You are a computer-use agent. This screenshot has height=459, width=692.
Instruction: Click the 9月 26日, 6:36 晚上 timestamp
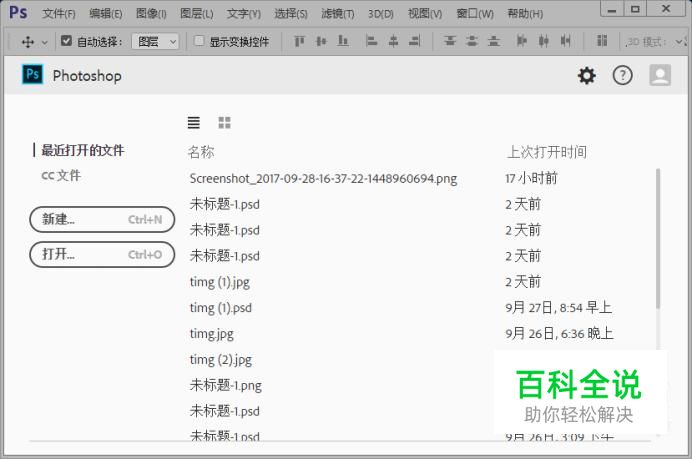pos(559,334)
